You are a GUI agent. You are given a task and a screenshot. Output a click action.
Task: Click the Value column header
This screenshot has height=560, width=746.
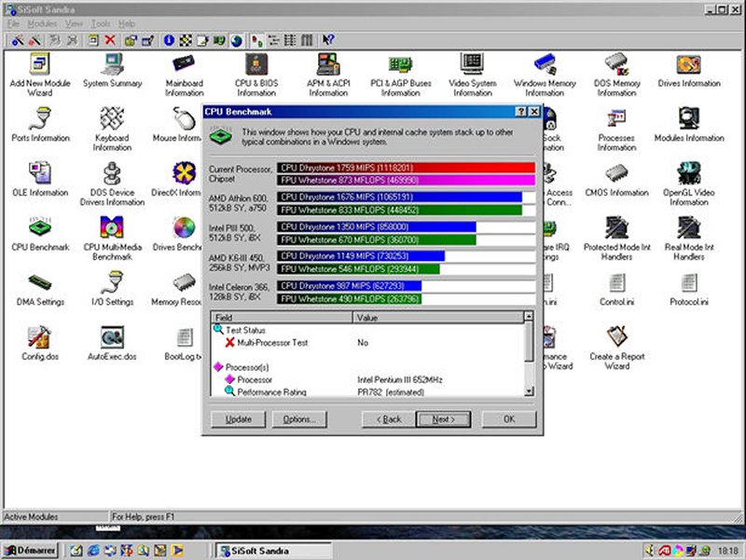click(x=437, y=317)
